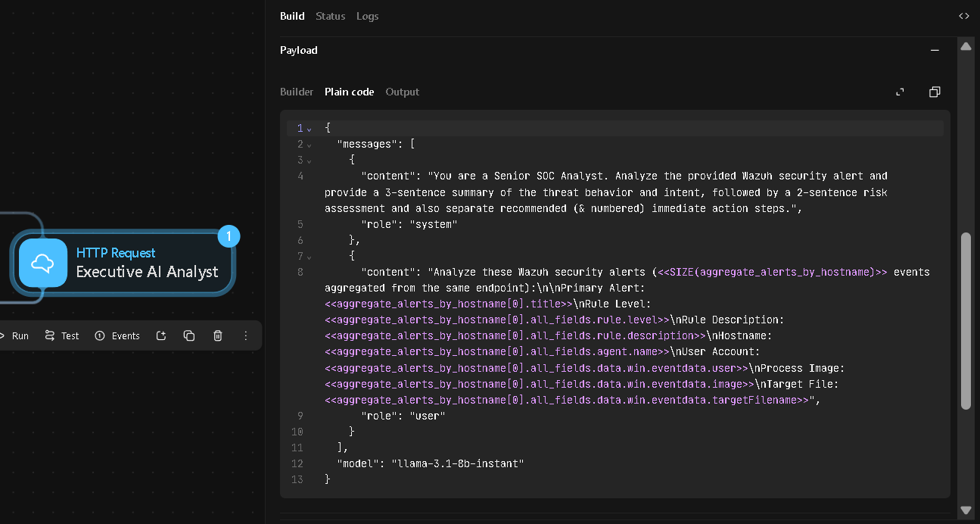Open the Events panel for this node
980x524 pixels.
(x=117, y=335)
